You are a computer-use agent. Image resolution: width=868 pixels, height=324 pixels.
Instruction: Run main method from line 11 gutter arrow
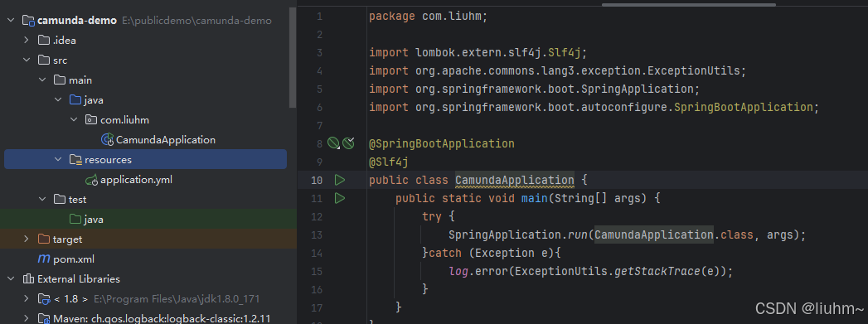pos(339,198)
